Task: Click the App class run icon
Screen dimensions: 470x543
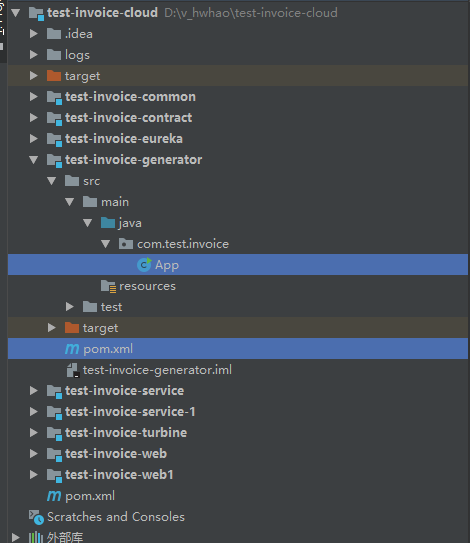Action: tap(144, 265)
